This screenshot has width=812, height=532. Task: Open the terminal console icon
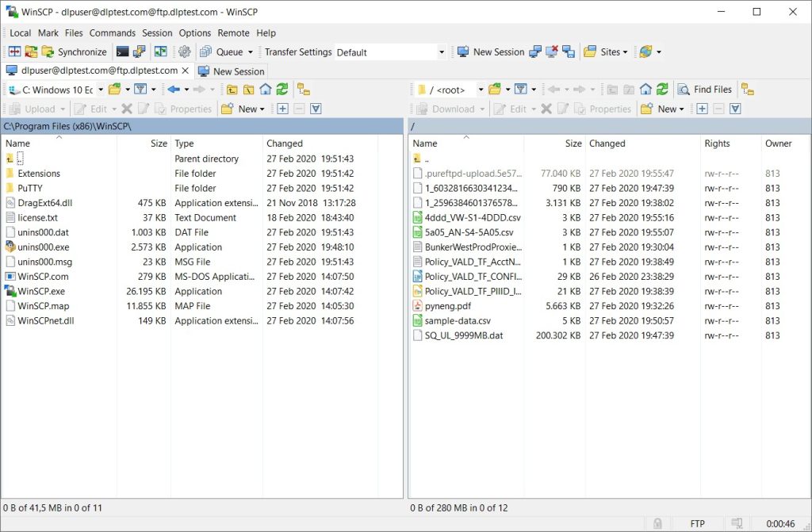(x=122, y=52)
